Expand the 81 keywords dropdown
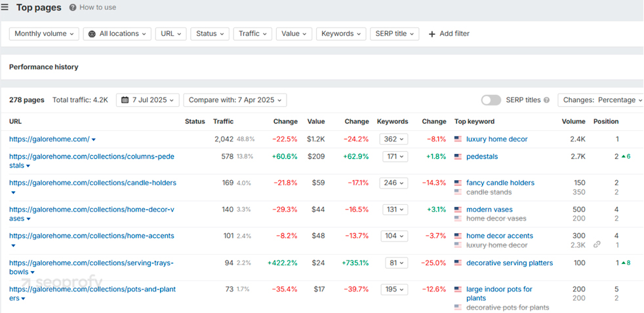The height and width of the screenshot is (313, 644). 397,263
